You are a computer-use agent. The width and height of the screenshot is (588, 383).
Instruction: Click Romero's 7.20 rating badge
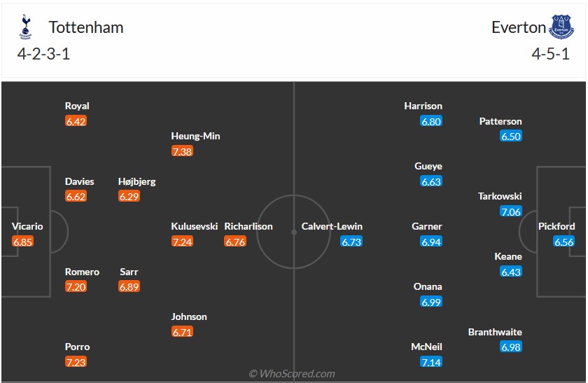click(x=76, y=287)
